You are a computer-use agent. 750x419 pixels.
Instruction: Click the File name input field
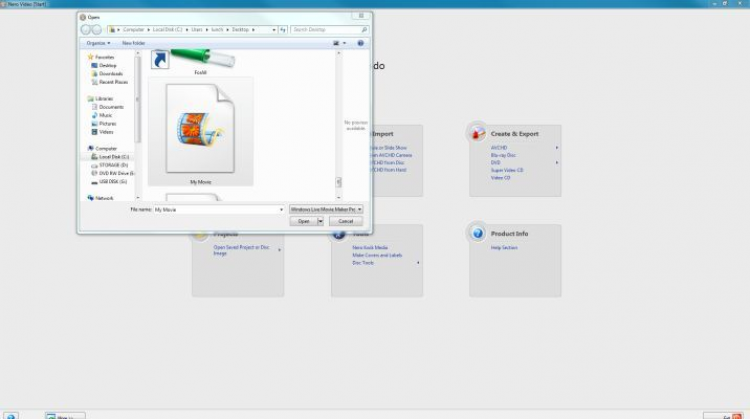[215, 210]
